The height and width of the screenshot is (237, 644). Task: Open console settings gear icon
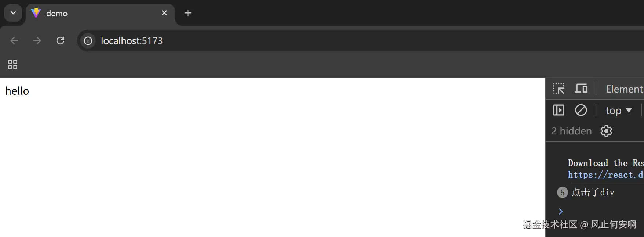(606, 131)
